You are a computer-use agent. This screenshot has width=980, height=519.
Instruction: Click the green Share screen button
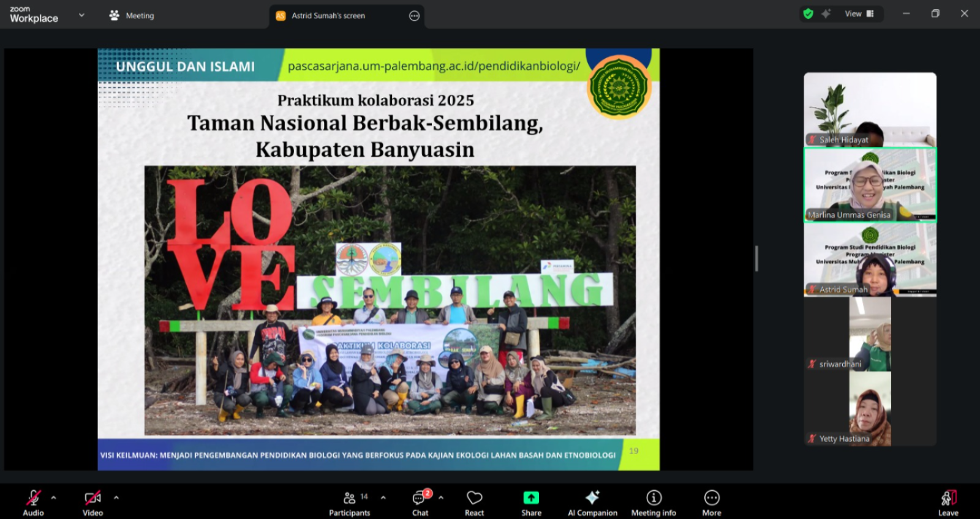[x=531, y=502]
